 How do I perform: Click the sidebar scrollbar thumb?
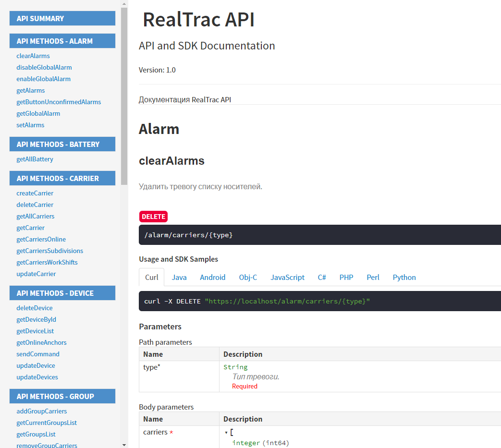[124, 96]
